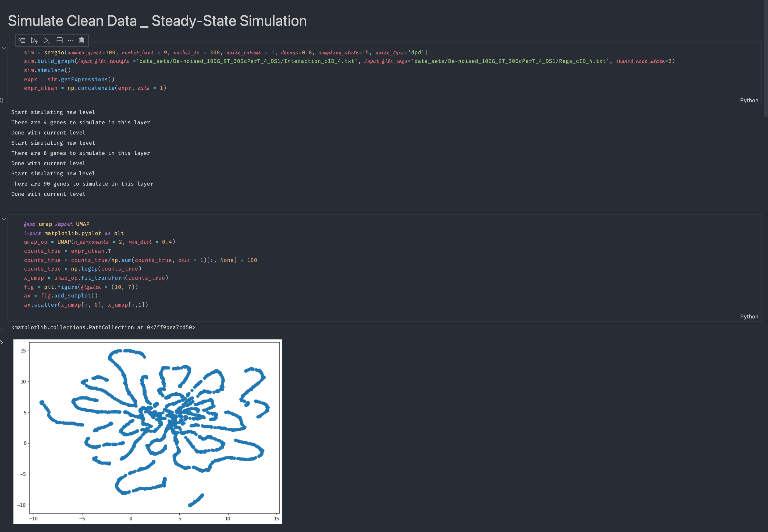768x532 pixels.
Task: Click the 'fig = plt.figure(figsize' line
Action: point(81,287)
